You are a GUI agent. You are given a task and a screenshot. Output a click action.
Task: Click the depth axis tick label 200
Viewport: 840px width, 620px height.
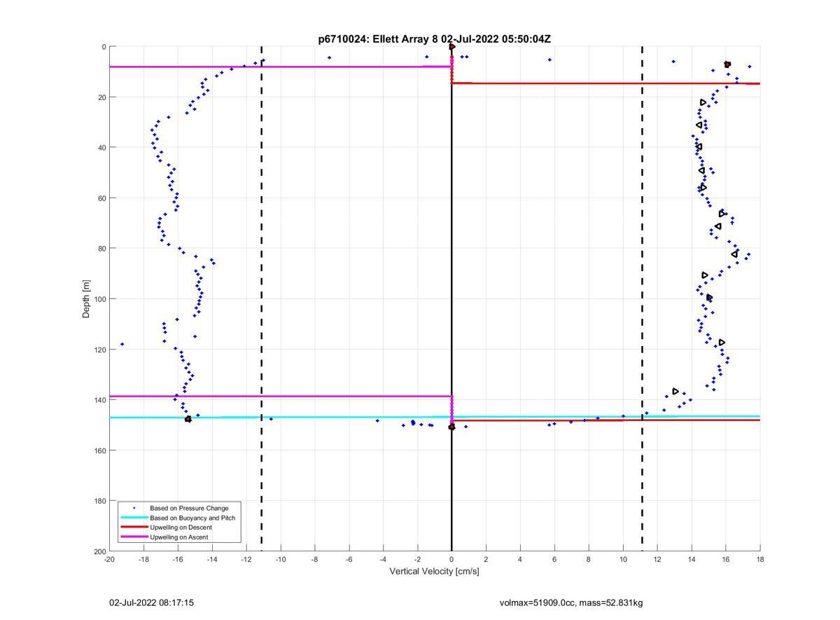(99, 551)
